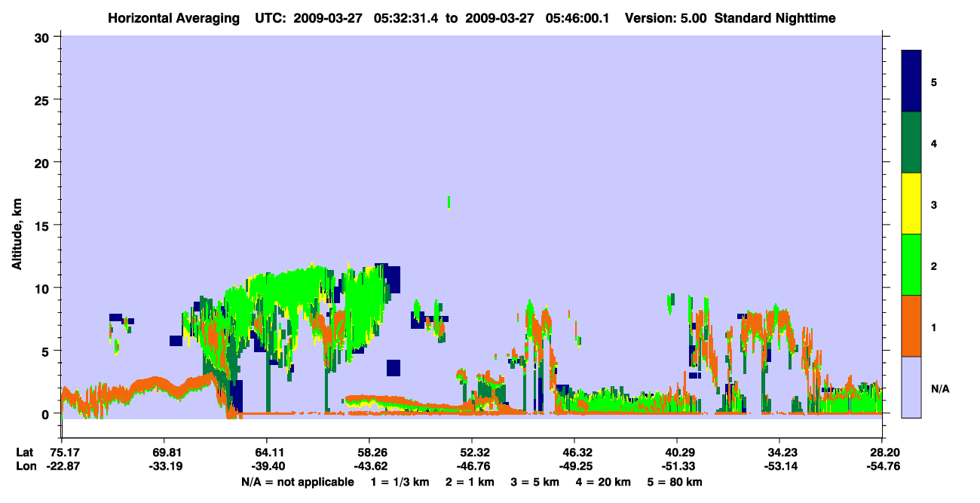Click the longitude value -22.87
Screen dimensions: 980x503
tap(62, 466)
